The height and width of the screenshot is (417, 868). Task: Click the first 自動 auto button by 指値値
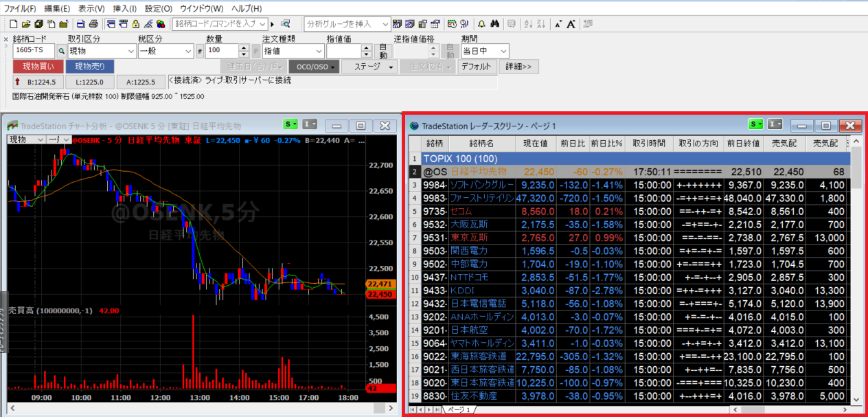pyautogui.click(x=383, y=51)
